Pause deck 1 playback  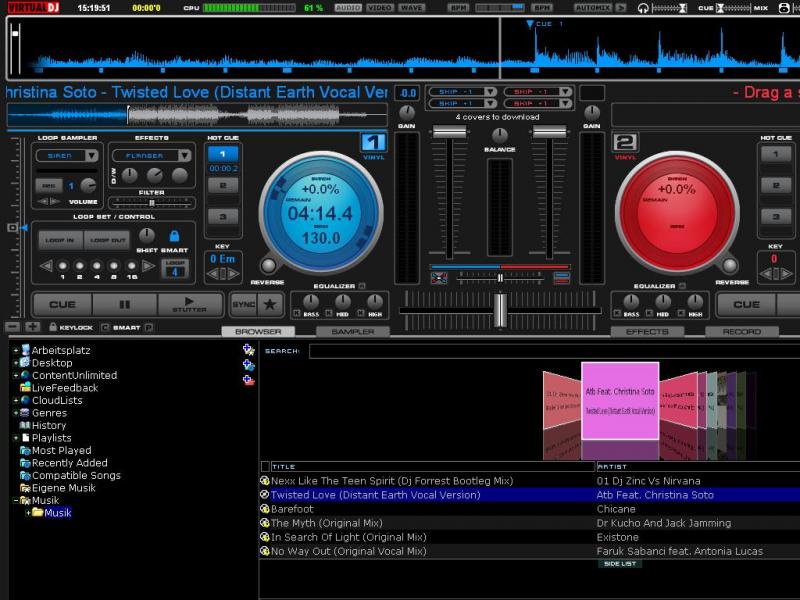(x=125, y=304)
